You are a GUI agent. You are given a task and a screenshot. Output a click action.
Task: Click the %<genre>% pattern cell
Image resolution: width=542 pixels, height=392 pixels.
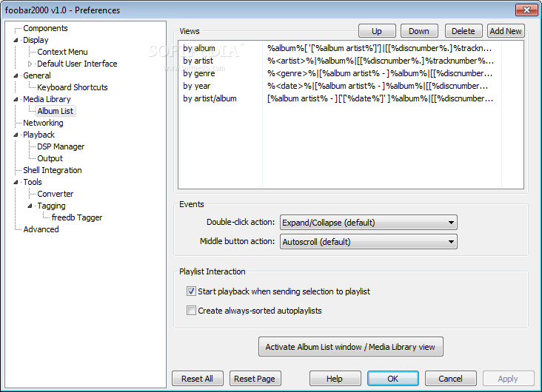click(x=381, y=73)
